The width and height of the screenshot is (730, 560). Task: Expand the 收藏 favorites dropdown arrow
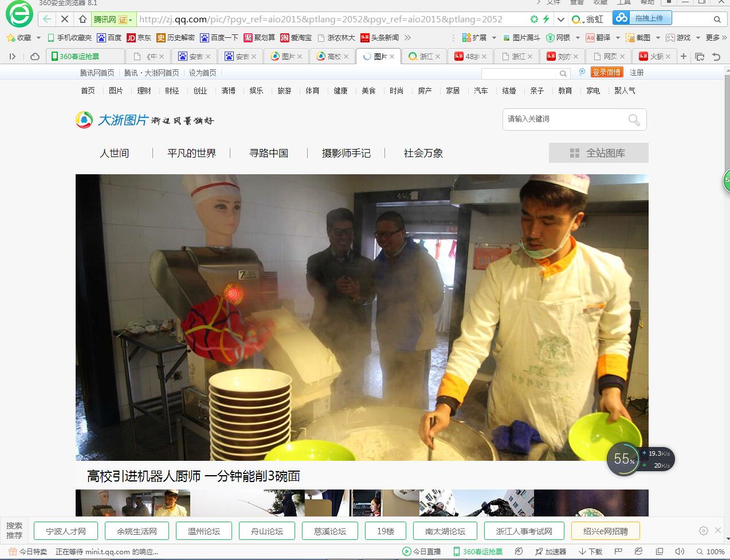[x=38, y=38]
